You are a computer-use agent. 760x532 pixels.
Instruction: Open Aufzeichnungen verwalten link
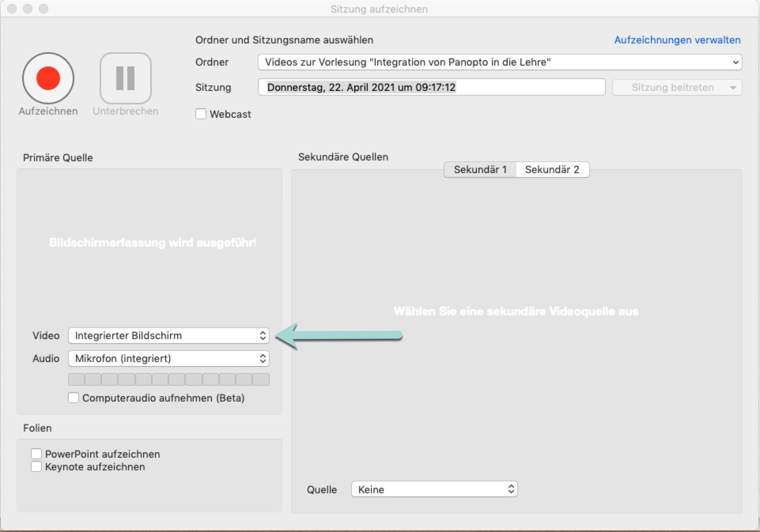pyautogui.click(x=677, y=40)
